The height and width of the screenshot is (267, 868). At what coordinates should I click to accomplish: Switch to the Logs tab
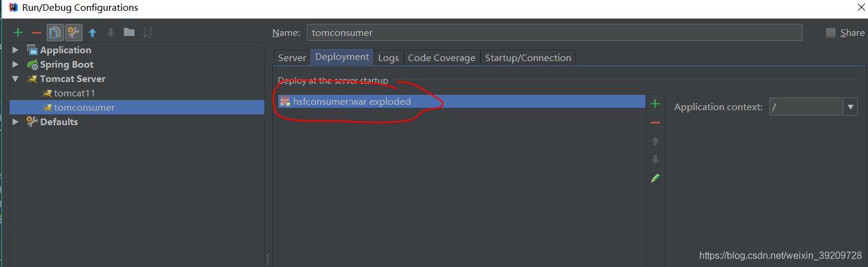click(388, 58)
